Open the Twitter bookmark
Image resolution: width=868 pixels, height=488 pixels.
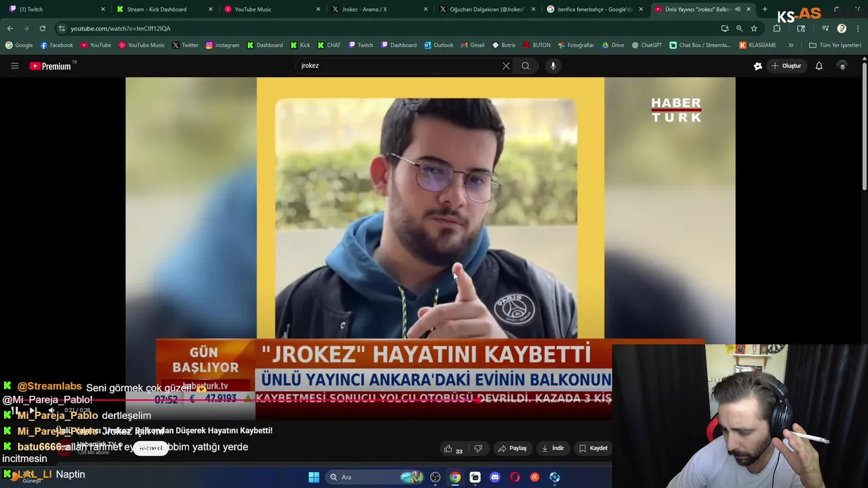click(185, 45)
